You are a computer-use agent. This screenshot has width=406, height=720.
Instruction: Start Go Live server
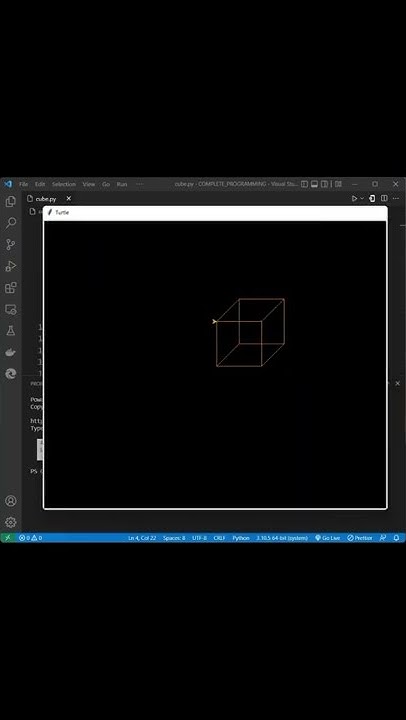pos(327,538)
